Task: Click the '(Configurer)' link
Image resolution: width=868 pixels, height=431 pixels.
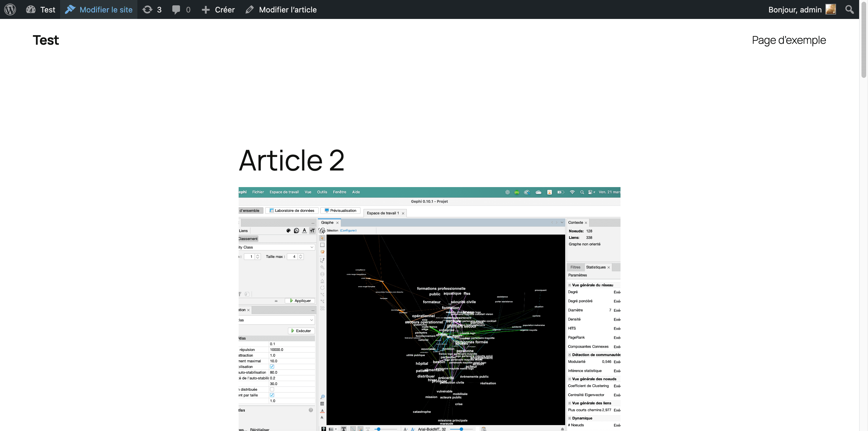Action: pyautogui.click(x=348, y=231)
